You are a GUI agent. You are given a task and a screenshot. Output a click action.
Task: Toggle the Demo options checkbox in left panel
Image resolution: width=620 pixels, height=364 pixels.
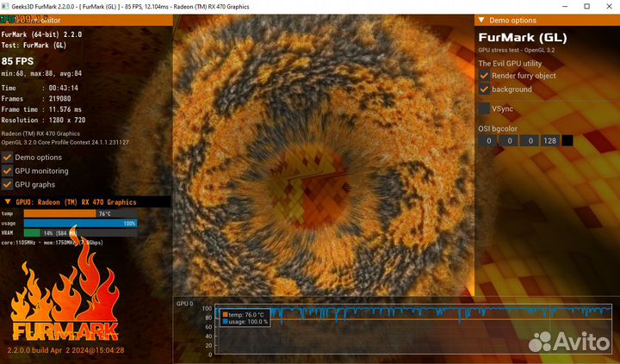7,157
